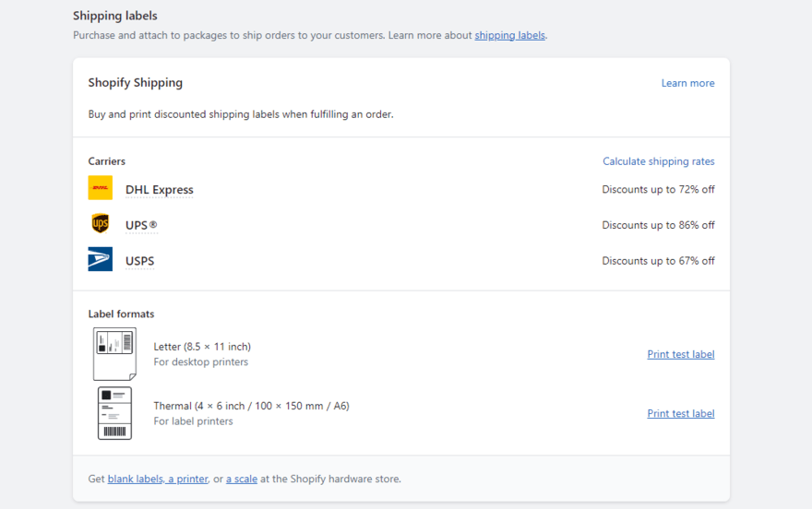Click 'For label printers' description

click(193, 421)
